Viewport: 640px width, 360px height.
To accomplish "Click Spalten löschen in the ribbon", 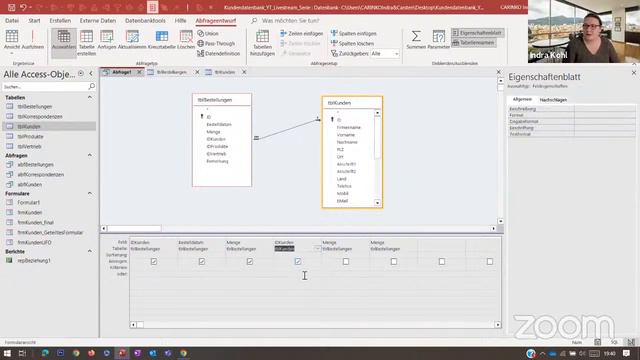I will pos(353,43).
